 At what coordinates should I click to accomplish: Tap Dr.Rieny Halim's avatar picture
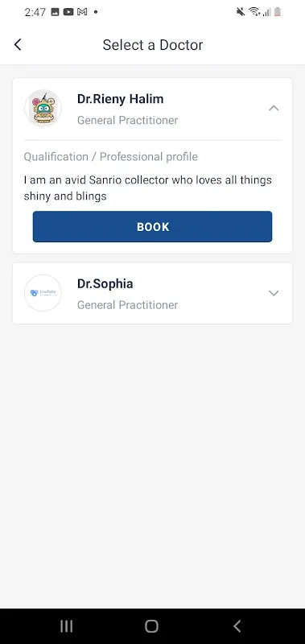click(x=43, y=108)
